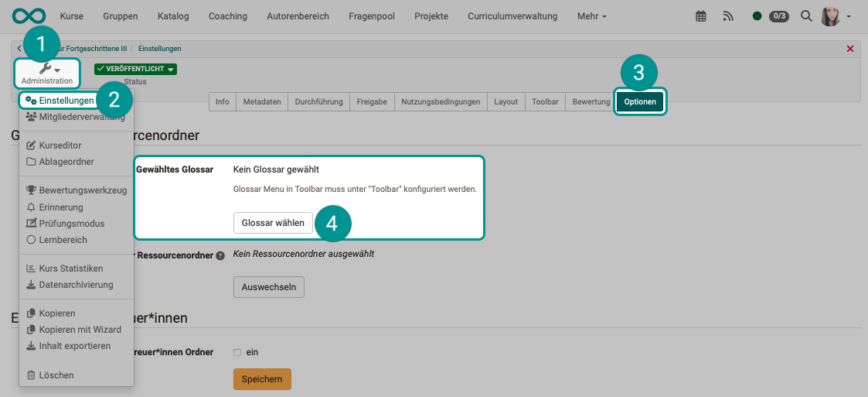Viewport: 868px width, 397px height.
Task: Go to Projekte
Action: point(431,16)
